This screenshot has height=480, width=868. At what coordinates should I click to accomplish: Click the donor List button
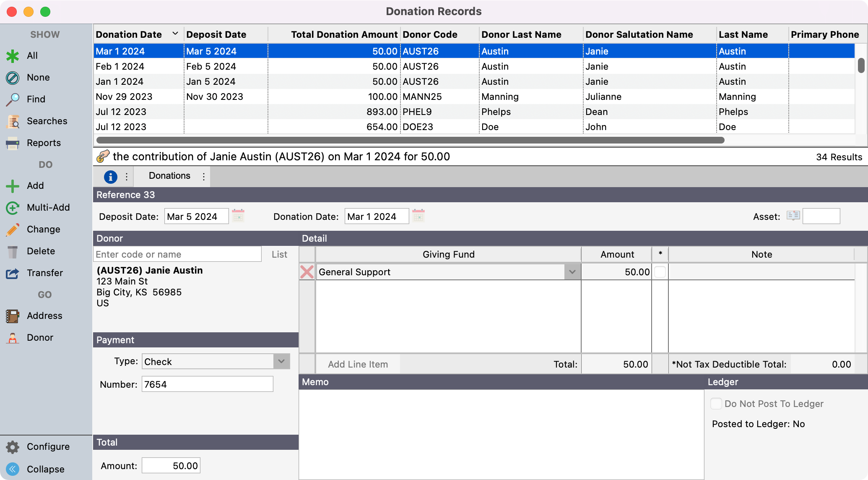pos(279,254)
